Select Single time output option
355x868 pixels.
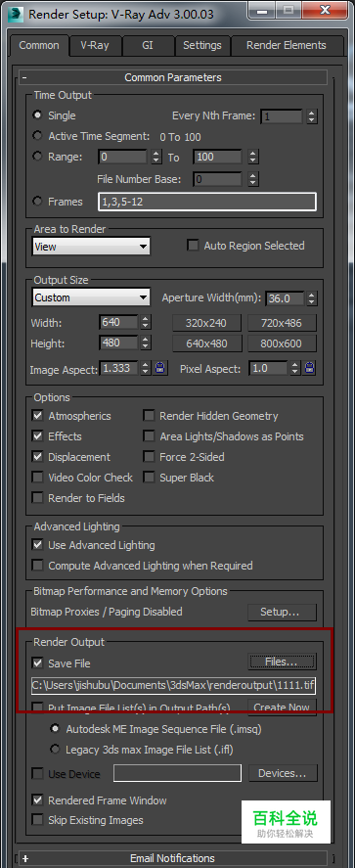tap(37, 115)
